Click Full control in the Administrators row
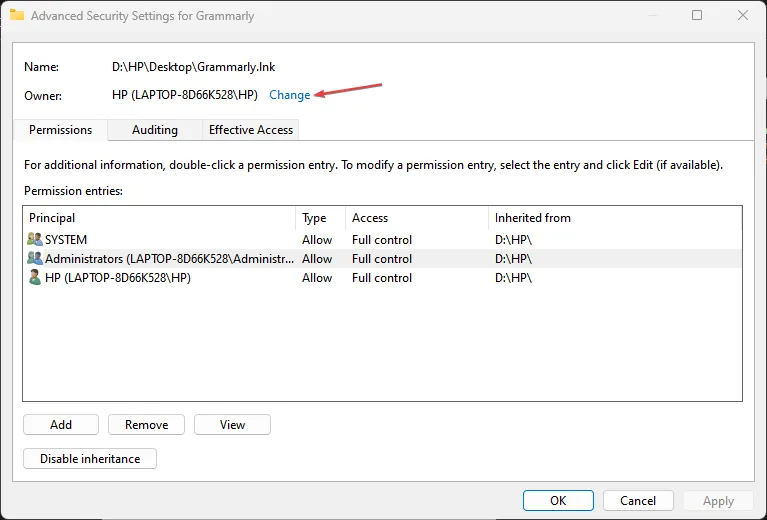This screenshot has height=520, width=767. coord(382,259)
